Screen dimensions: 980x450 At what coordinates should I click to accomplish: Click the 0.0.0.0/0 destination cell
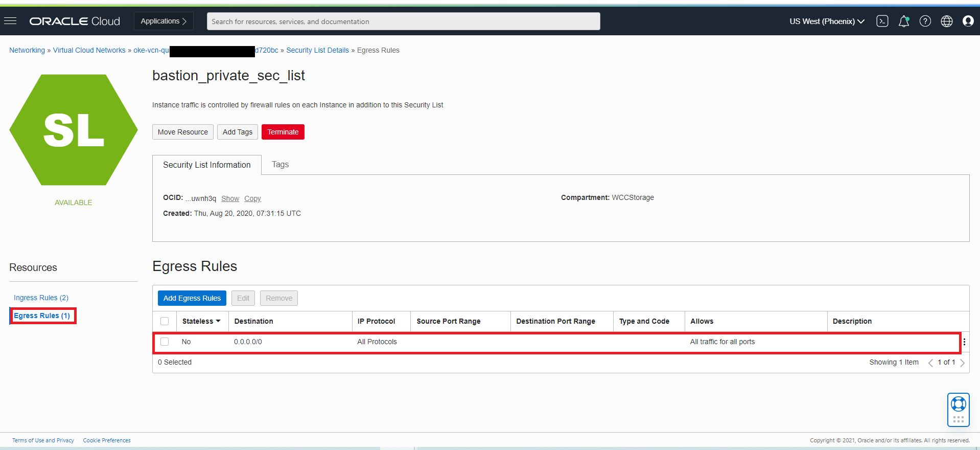(x=248, y=342)
